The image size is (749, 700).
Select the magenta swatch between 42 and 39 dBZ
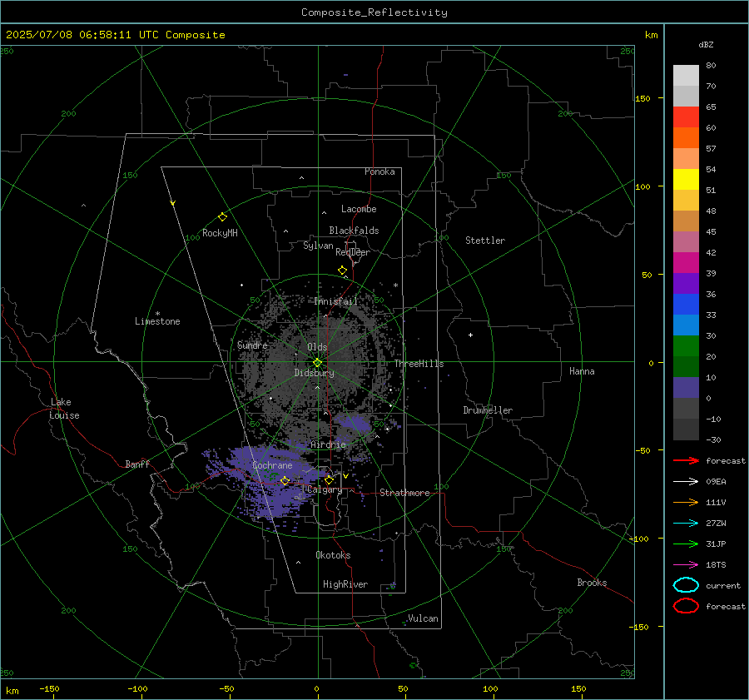click(x=686, y=263)
